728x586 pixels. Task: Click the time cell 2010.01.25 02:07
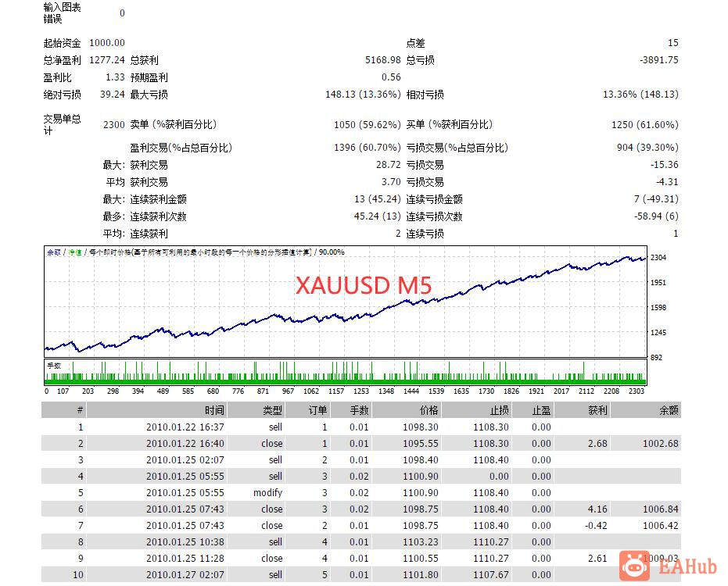pos(185,459)
